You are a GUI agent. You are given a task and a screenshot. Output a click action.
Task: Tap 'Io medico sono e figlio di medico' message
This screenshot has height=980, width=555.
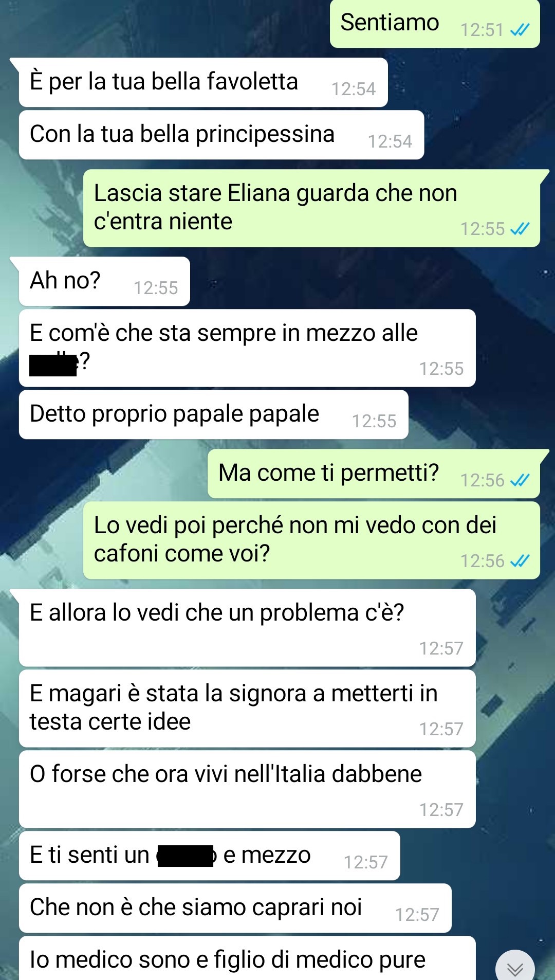pyautogui.click(x=247, y=958)
